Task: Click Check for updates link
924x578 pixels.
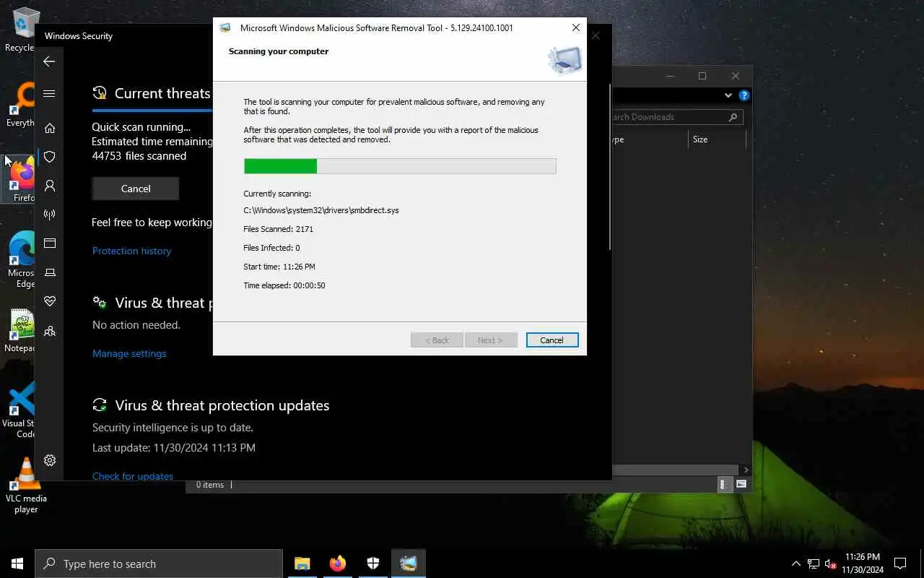Action: (133, 476)
